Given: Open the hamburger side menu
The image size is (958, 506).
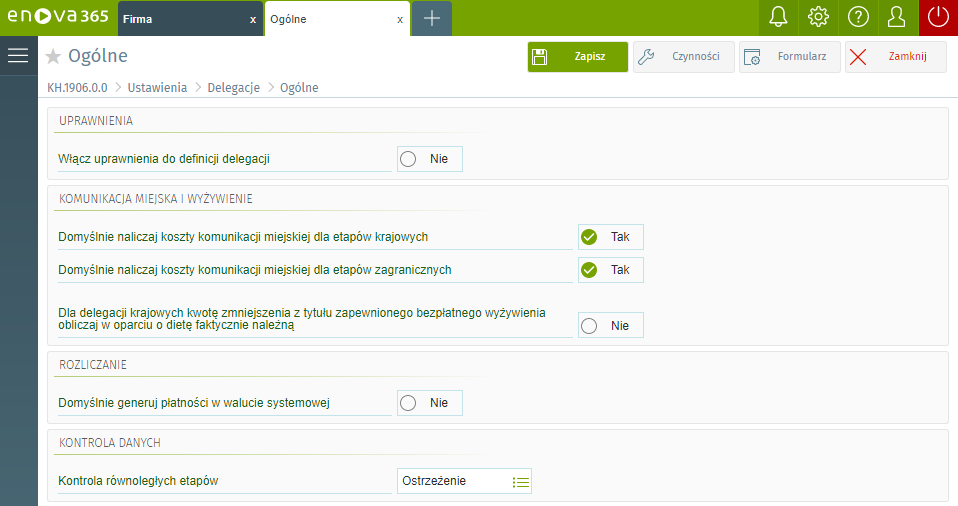Looking at the screenshot, I should click(x=18, y=56).
